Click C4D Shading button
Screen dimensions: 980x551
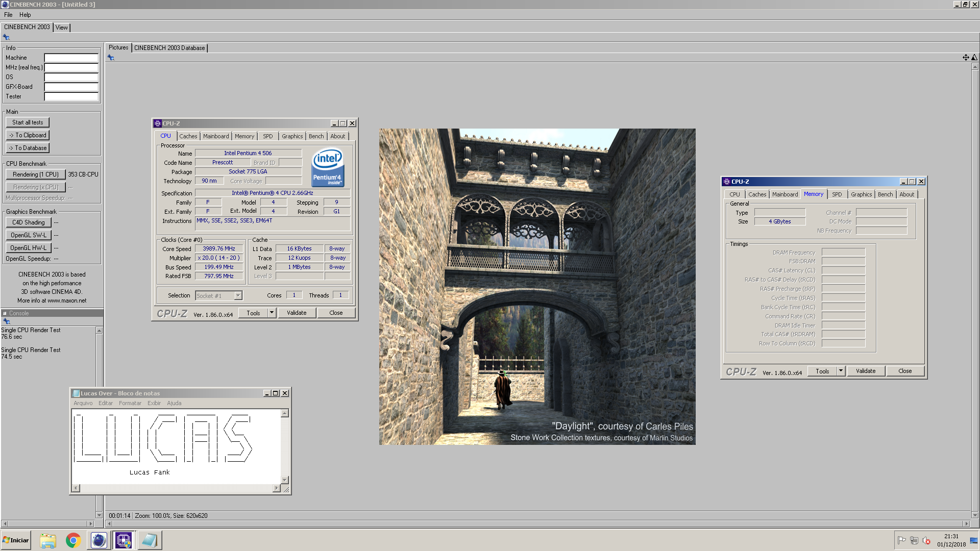(29, 222)
